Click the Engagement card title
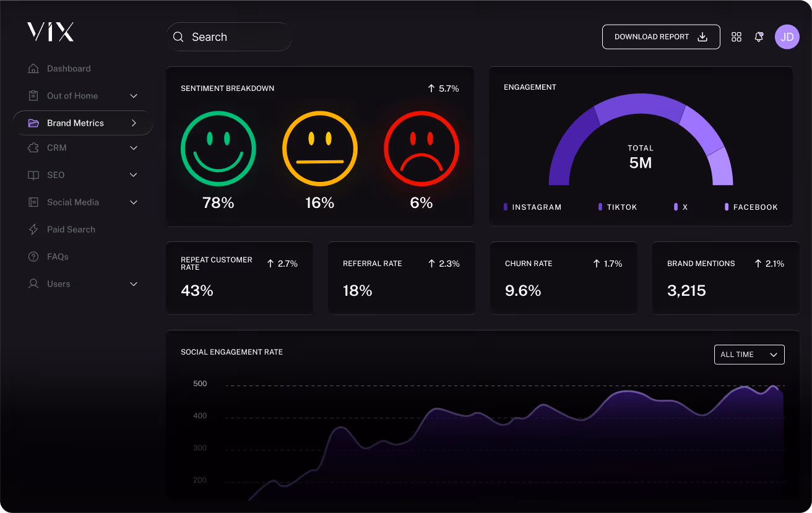Viewport: 812px width, 513px height. 530,87
